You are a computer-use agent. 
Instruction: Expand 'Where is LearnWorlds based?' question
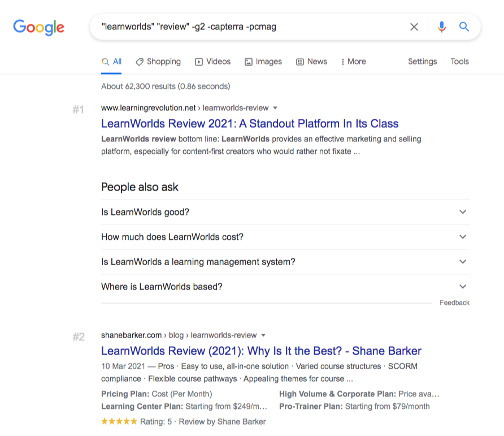pos(285,286)
